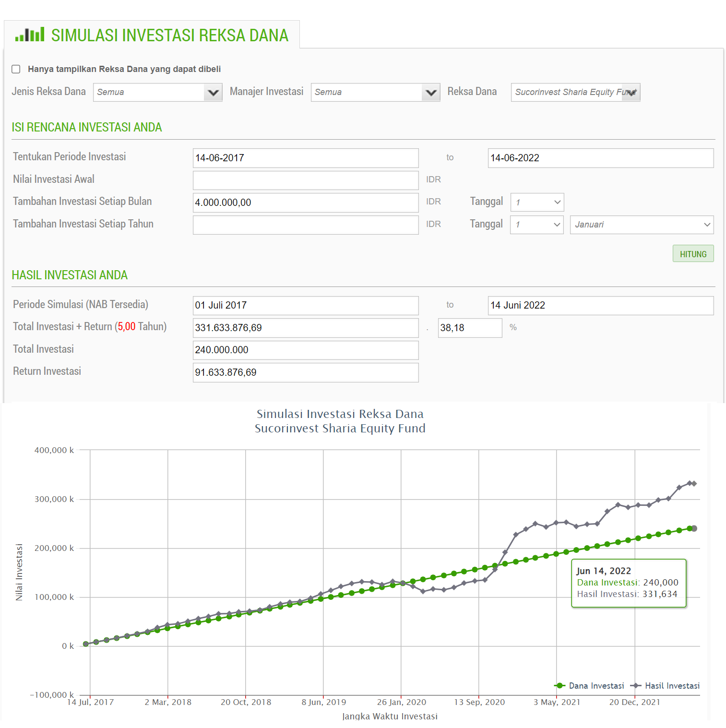Click the HITUNG button
726x728 pixels.
click(x=693, y=254)
